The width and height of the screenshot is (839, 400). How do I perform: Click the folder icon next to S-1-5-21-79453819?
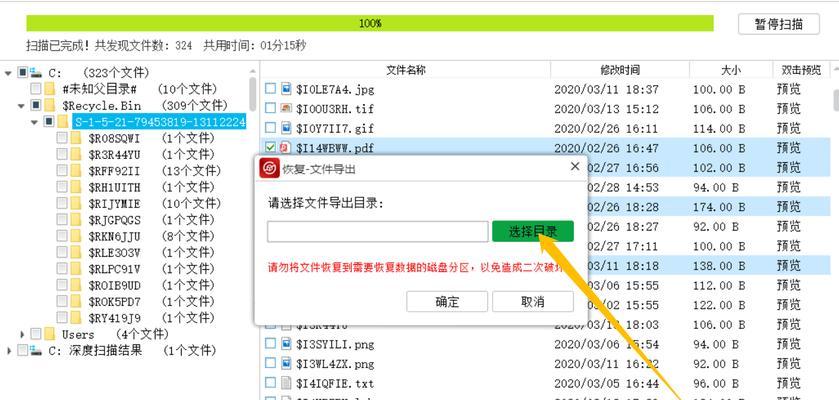coord(63,121)
